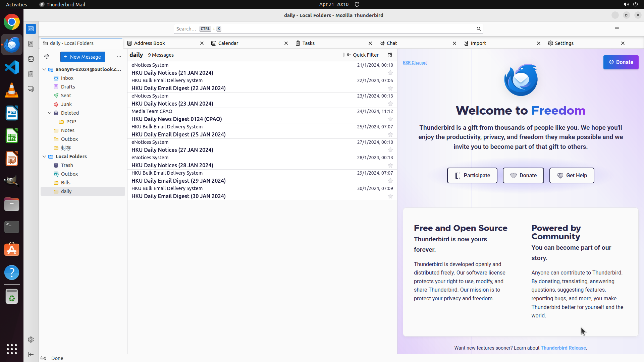Open the Calendar spaces toolbar icon

[x=31, y=59]
